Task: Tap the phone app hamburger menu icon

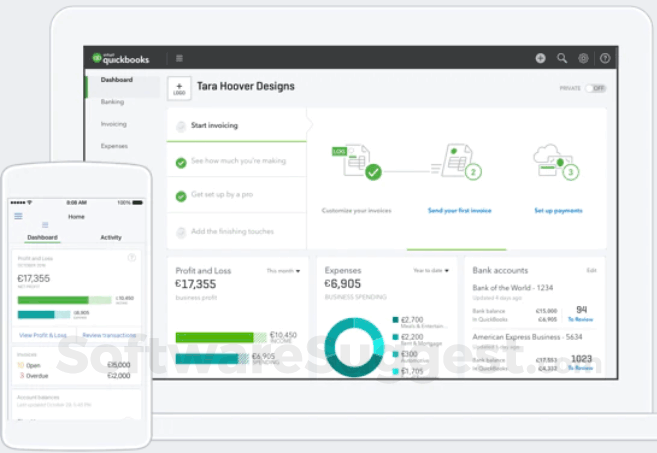Action: point(18,216)
